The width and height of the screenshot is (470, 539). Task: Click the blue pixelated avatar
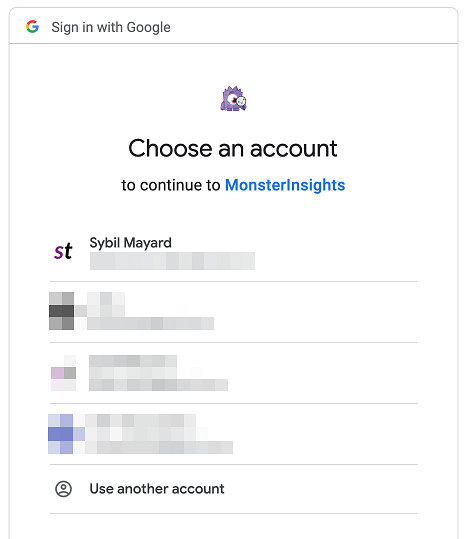61,434
